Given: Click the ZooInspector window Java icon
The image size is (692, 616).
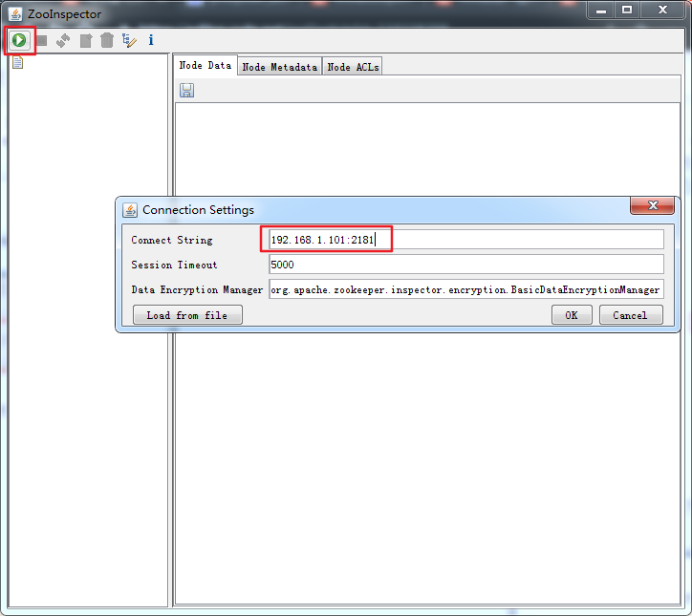Looking at the screenshot, I should (15, 14).
